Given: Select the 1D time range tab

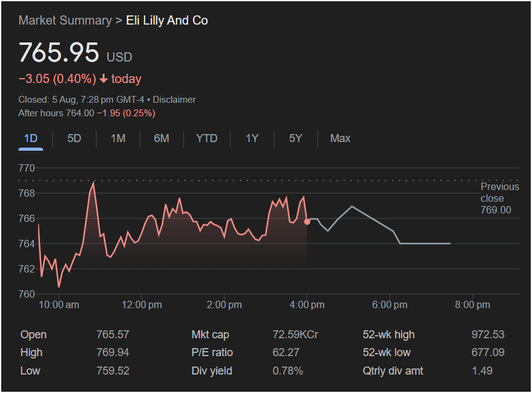Looking at the screenshot, I should (31, 138).
